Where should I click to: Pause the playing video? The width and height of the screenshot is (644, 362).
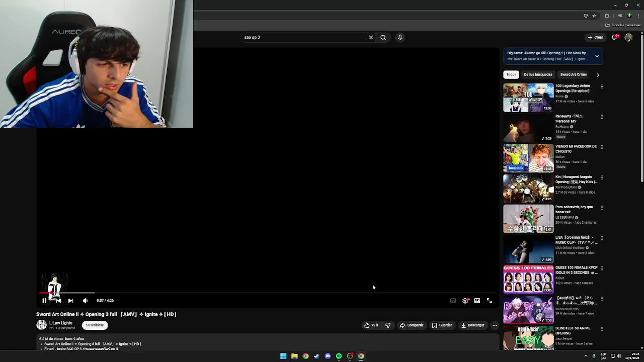(44, 301)
